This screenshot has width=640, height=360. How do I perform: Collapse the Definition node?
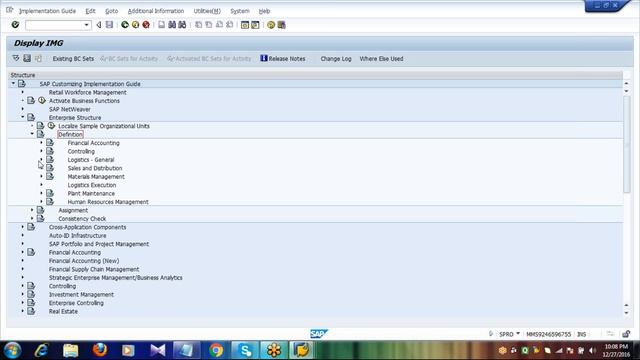[x=32, y=134]
